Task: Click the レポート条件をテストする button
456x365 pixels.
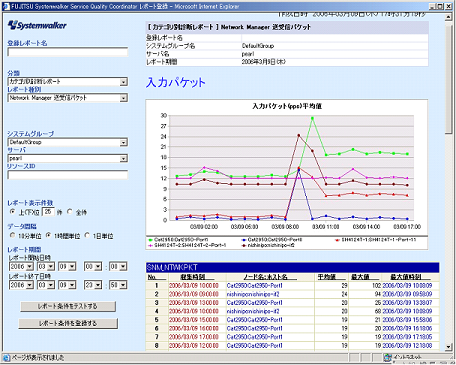Action: click(x=68, y=306)
